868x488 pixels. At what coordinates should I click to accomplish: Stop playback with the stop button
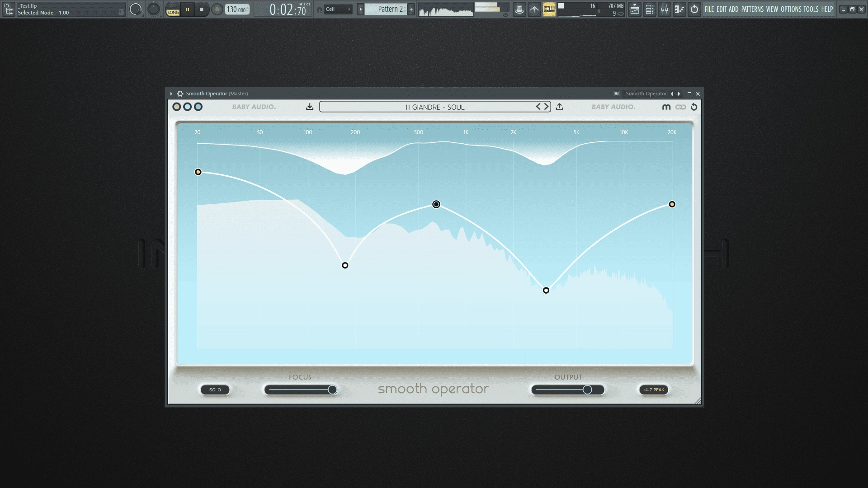(202, 9)
